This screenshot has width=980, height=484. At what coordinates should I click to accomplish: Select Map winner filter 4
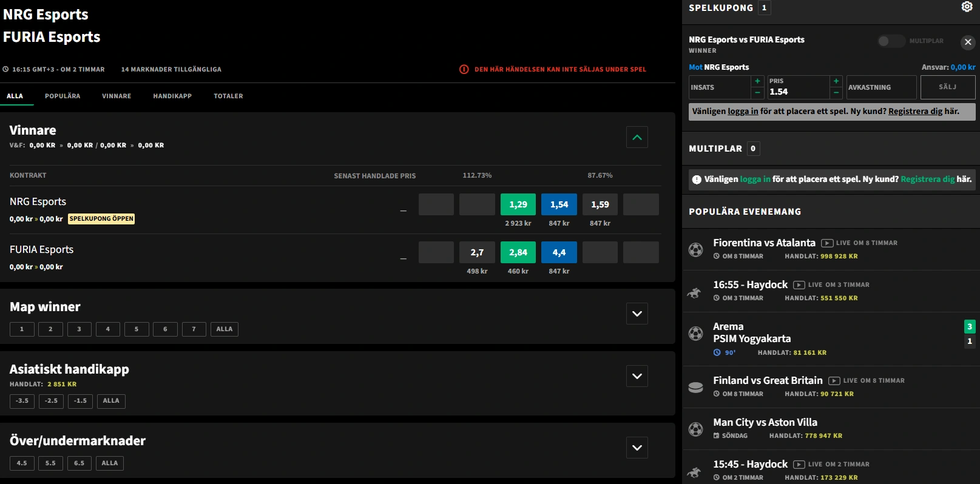pyautogui.click(x=108, y=329)
